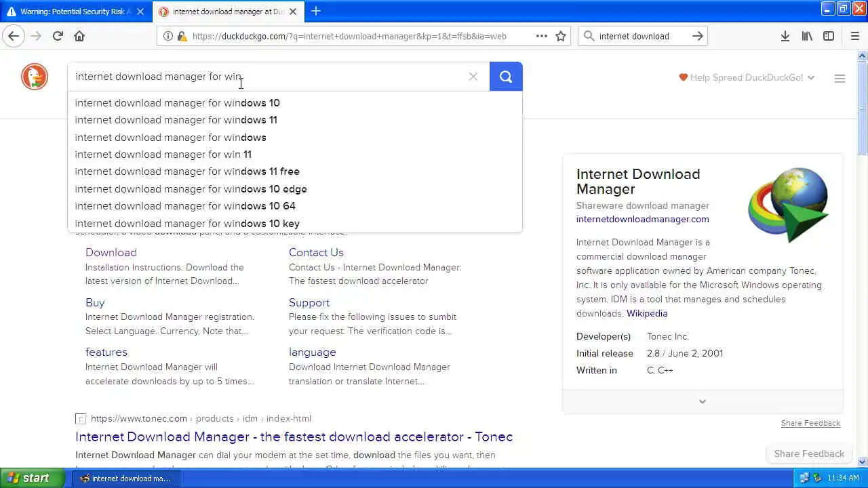Open internetdownloadmanager.com link in info panel
This screenshot has height=488, width=868.
tap(643, 219)
